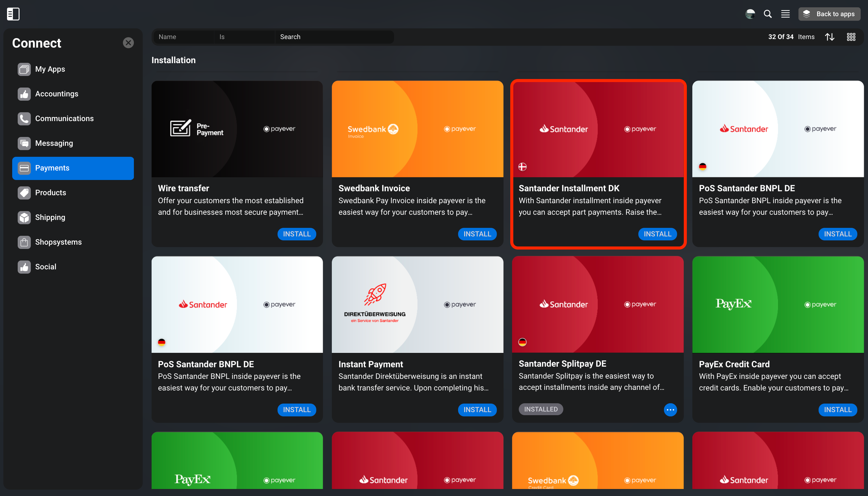Open Accountings category
The height and width of the screenshot is (496, 868).
click(x=73, y=94)
